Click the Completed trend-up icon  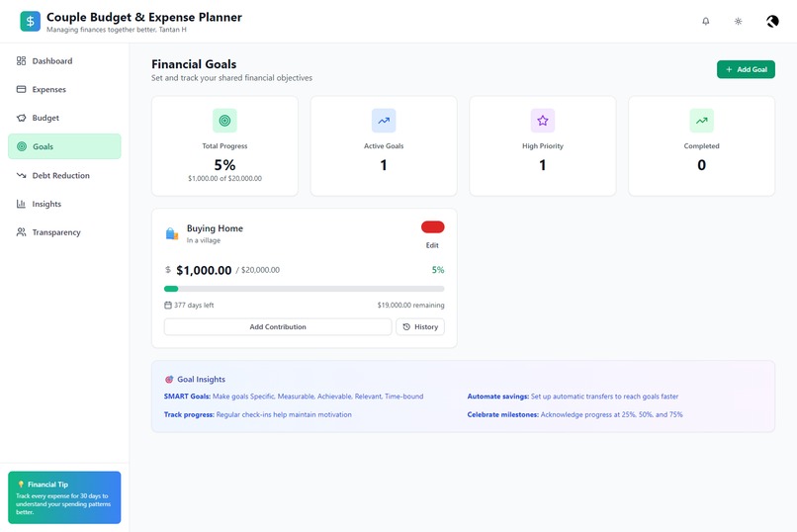(701, 121)
